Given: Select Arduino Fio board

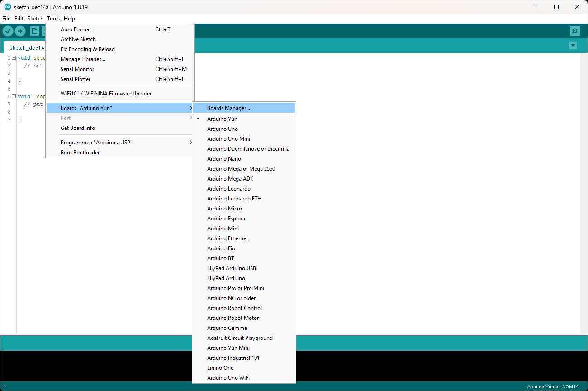Looking at the screenshot, I should (244, 248).
